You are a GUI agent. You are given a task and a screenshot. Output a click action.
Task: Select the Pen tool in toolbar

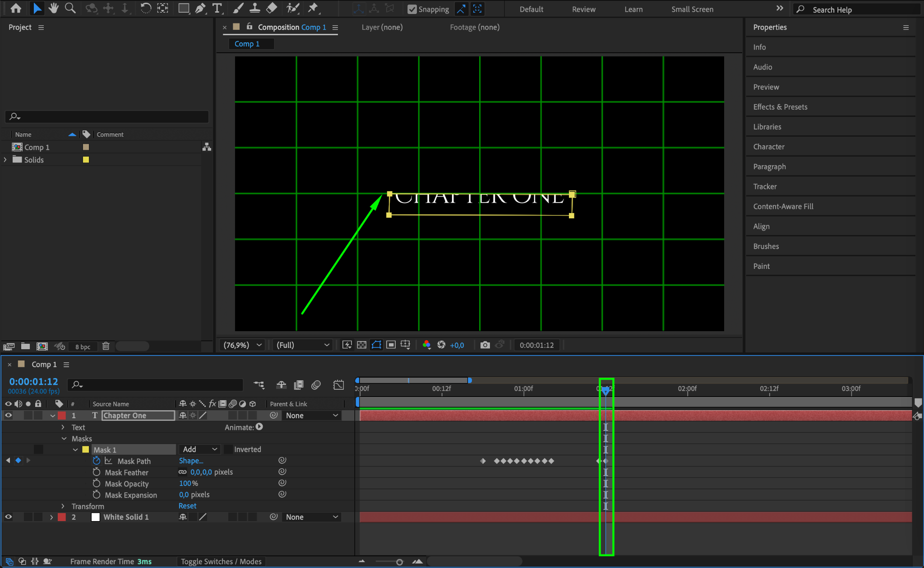(x=200, y=8)
